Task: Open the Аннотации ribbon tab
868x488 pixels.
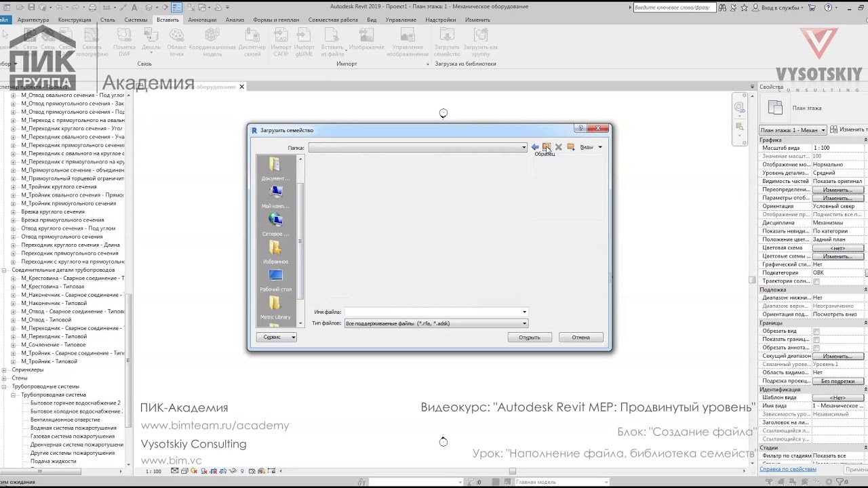Action: 202,20
